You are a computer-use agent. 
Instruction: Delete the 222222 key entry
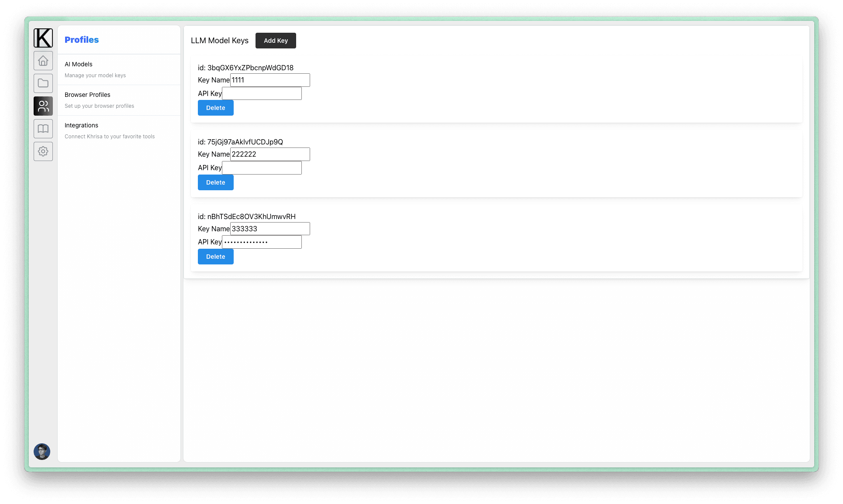coord(215,182)
